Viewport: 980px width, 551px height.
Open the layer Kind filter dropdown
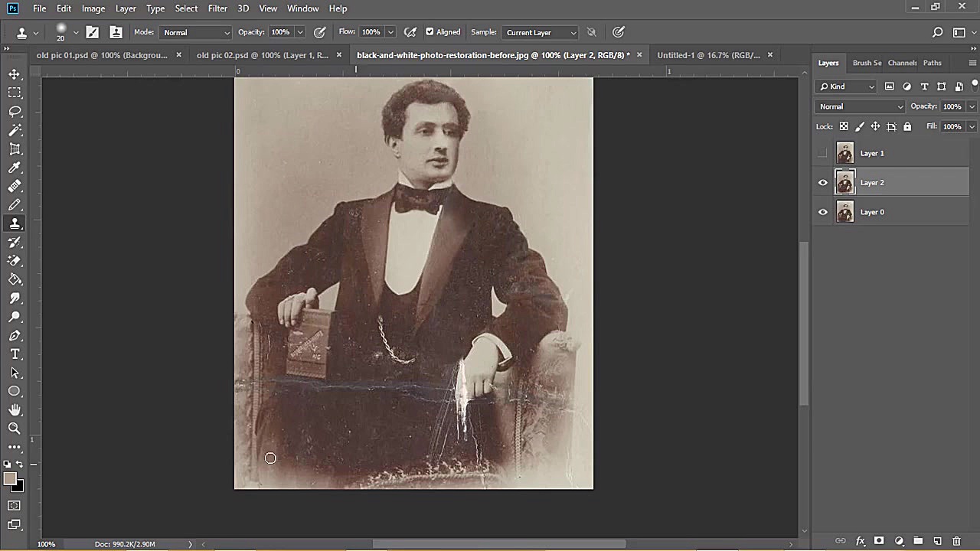click(847, 86)
